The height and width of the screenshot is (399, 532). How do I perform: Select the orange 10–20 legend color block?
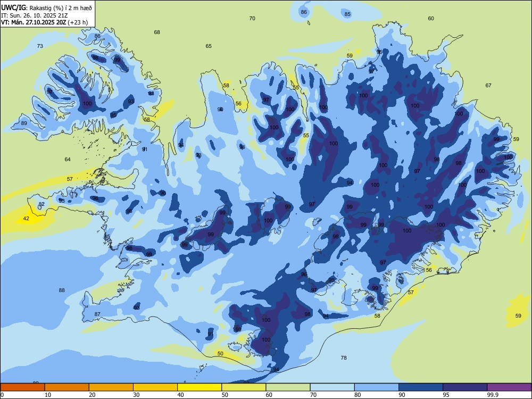[x=67, y=387]
